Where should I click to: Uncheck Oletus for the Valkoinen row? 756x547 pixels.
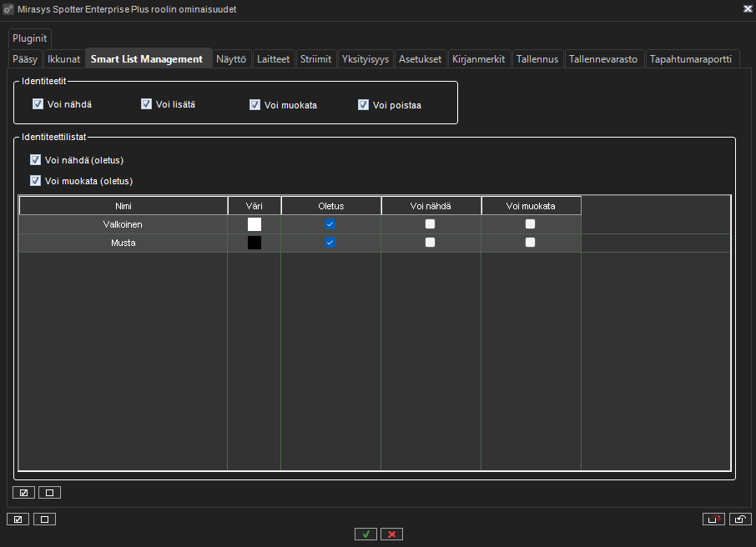[x=330, y=224]
